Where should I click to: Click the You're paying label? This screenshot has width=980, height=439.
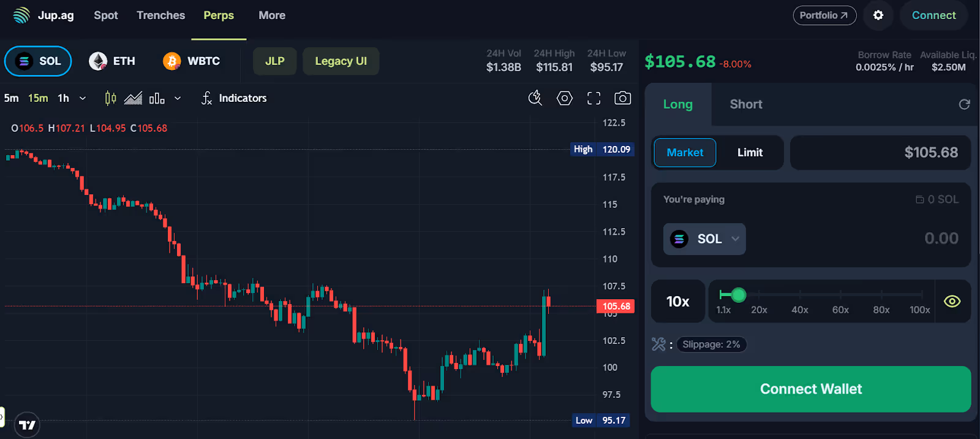coord(694,199)
